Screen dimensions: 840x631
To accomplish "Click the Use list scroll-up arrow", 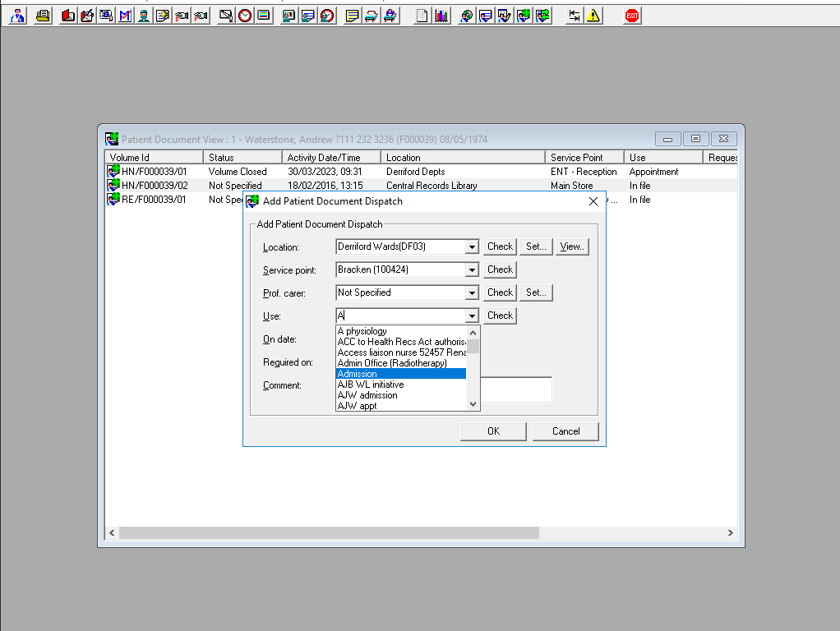I will click(473, 333).
